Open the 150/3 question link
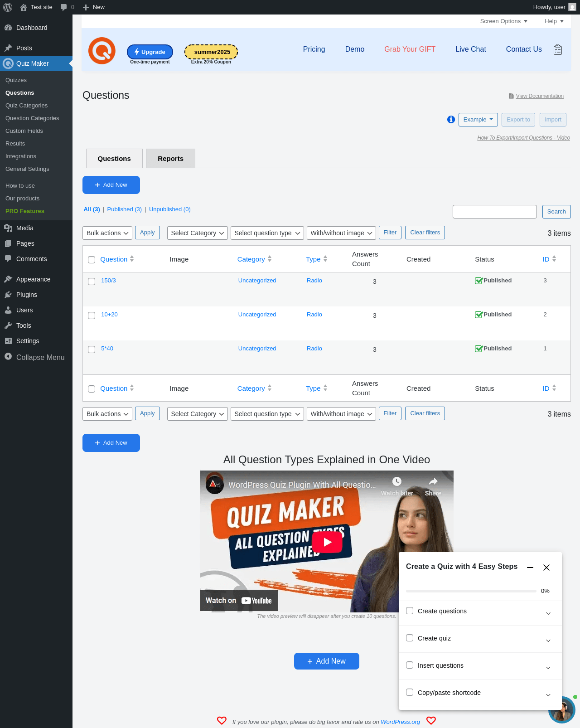The width and height of the screenshot is (580, 728). (x=108, y=281)
